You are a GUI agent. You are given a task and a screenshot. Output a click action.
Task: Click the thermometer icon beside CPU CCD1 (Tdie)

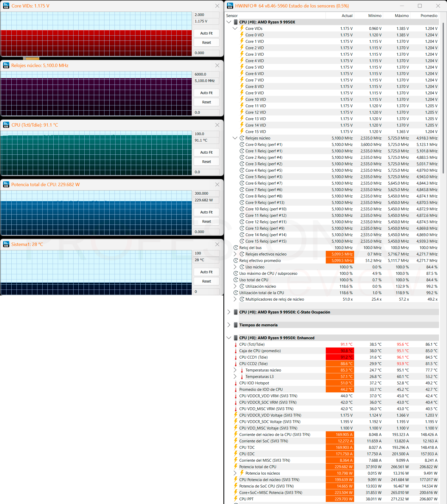(236, 357)
